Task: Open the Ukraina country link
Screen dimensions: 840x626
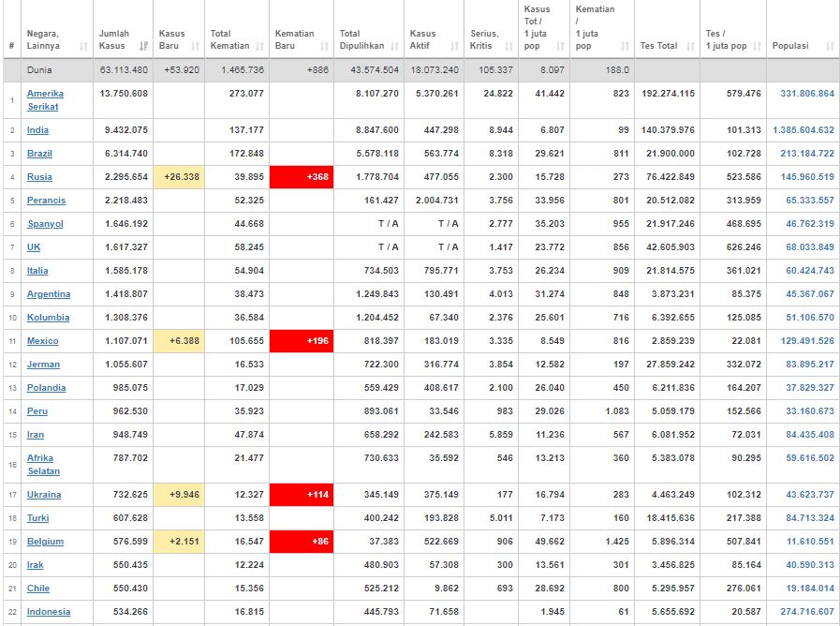Action: (x=44, y=495)
